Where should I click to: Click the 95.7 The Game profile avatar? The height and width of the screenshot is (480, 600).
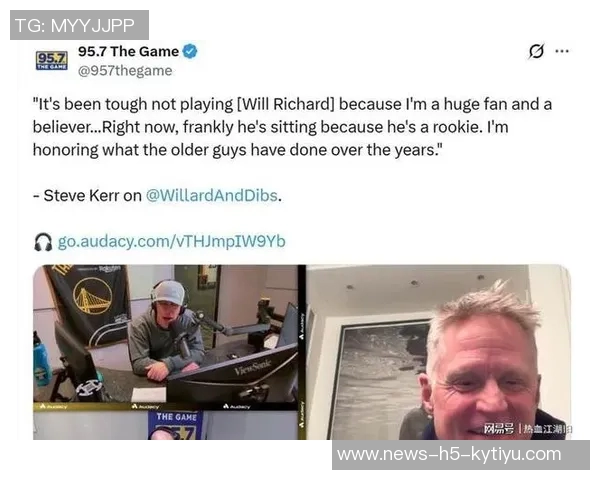coord(52,60)
